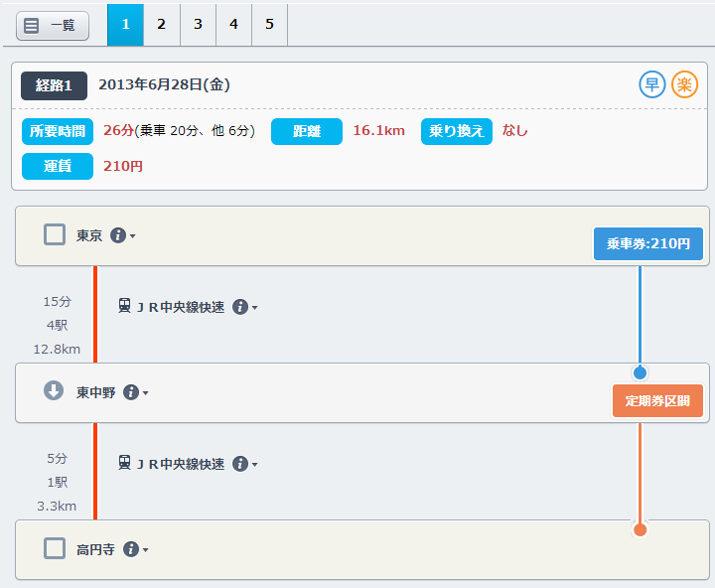Expand the second JR中央線快速 line details dropdown
Screen dimensions: 715x588
click(x=244, y=465)
